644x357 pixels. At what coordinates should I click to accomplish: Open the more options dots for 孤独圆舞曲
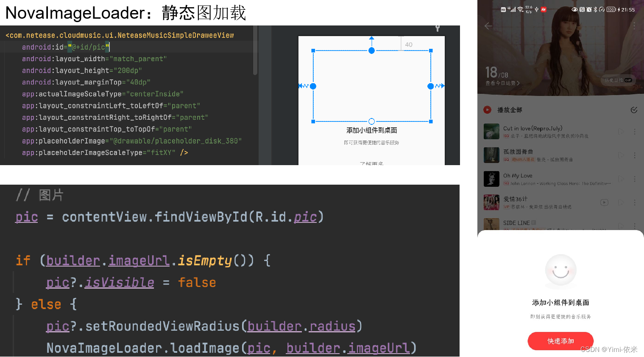click(x=635, y=155)
